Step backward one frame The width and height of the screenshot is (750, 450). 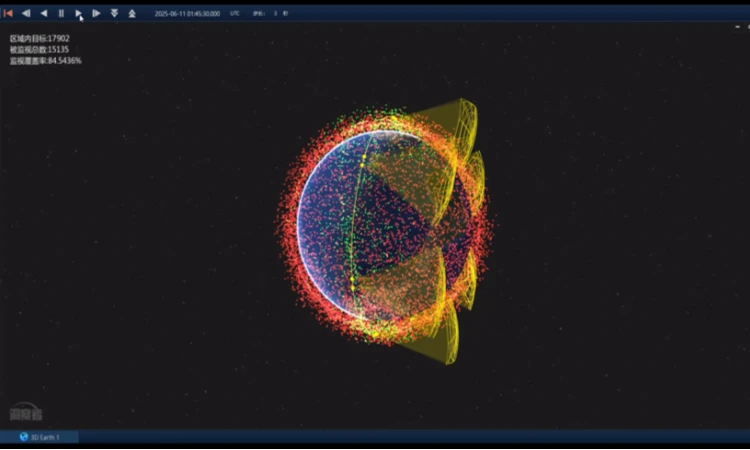(x=26, y=13)
